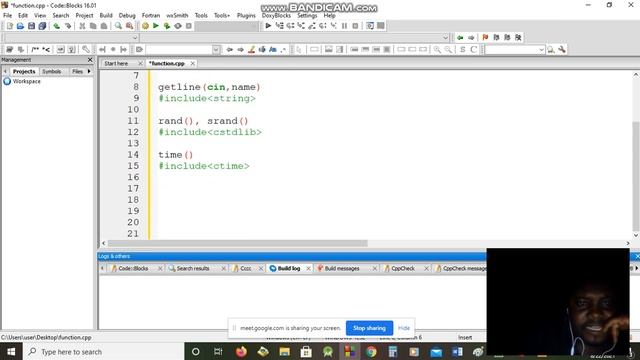The image size is (640, 360).
Task: Expand rightmost toolbar combo box
Action: [541, 49]
